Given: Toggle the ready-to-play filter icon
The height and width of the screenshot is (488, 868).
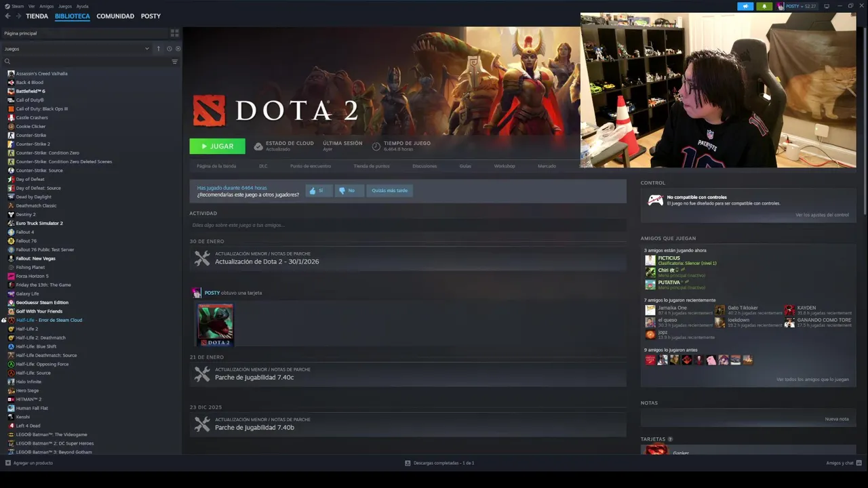Looking at the screenshot, I should point(178,49).
